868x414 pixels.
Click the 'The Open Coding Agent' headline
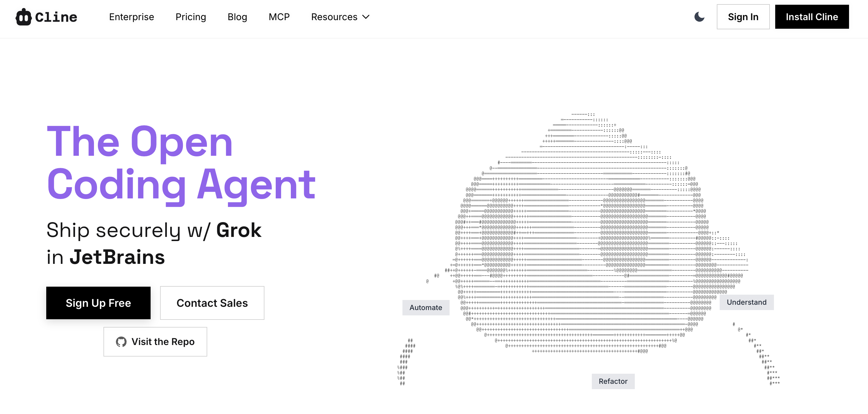[181, 163]
